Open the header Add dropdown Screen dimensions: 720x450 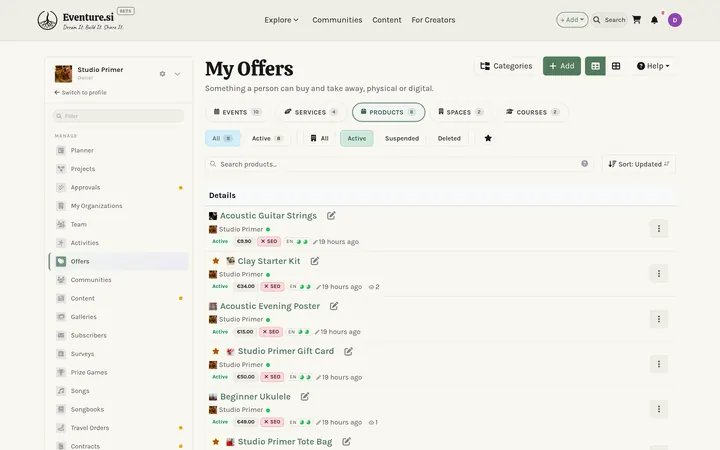572,20
